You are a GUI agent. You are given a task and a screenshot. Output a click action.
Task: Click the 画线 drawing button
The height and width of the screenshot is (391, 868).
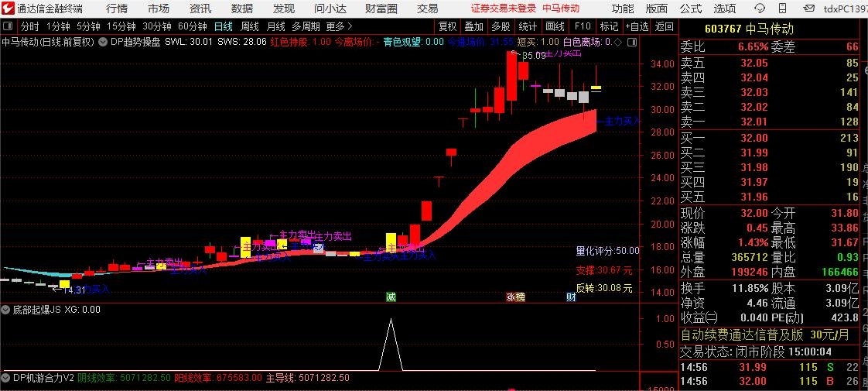point(555,26)
